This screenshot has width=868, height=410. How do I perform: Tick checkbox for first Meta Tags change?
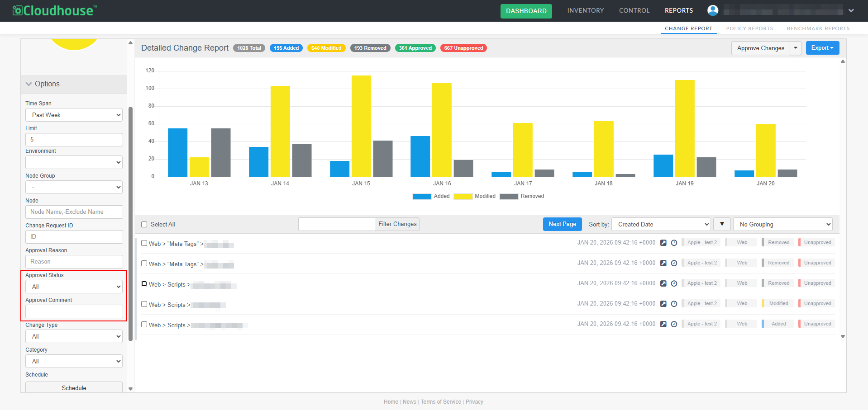144,243
